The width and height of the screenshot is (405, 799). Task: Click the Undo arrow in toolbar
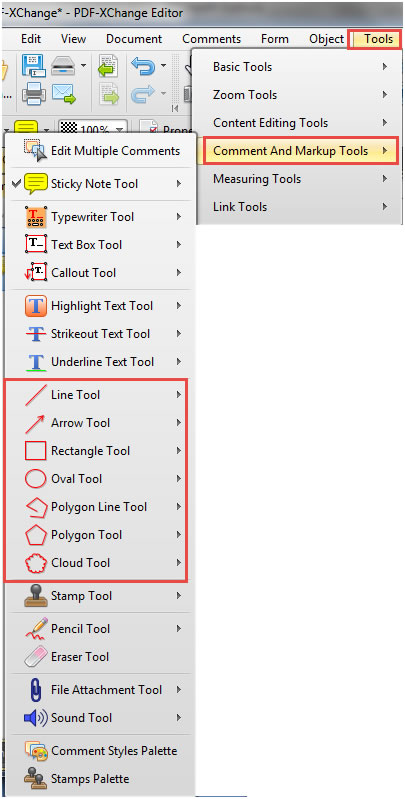[142, 66]
